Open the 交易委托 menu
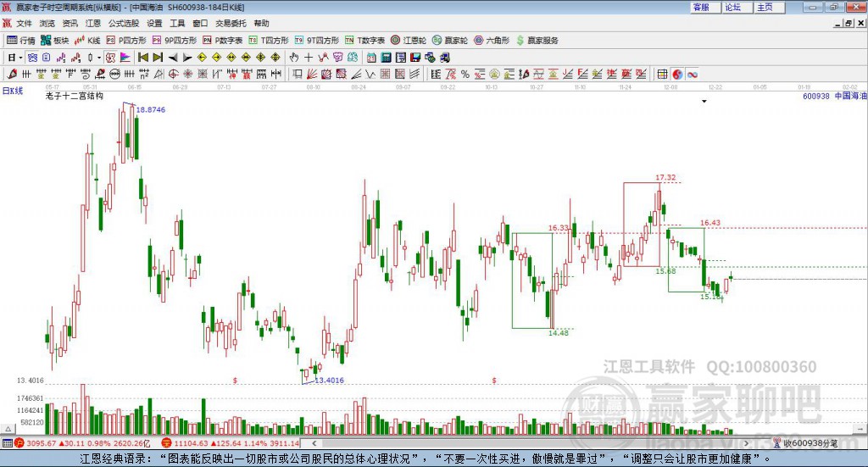Image resolution: width=868 pixels, height=467 pixels. point(231,23)
